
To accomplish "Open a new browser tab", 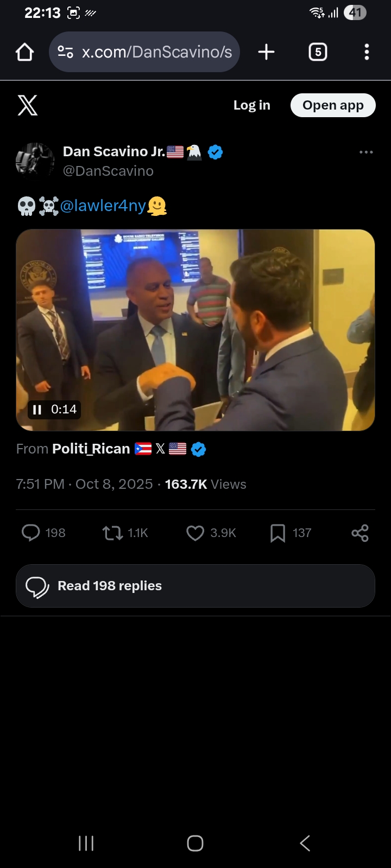I will point(266,52).
